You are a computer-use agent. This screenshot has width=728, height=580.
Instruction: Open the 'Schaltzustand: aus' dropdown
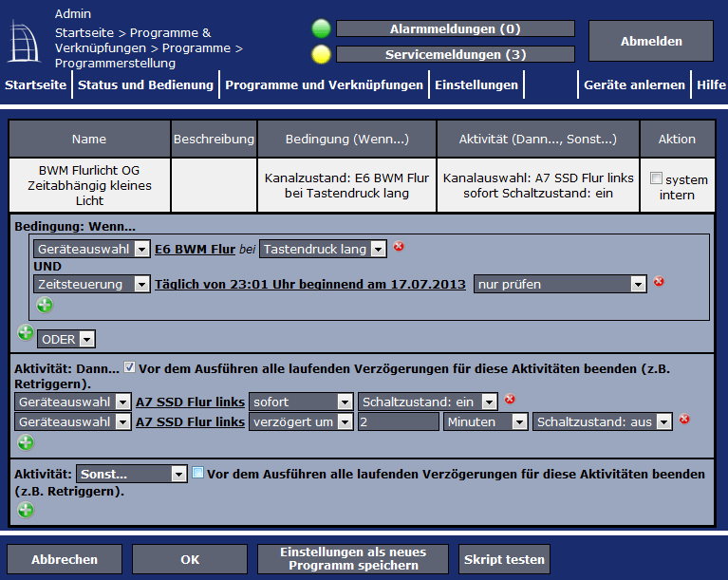[x=602, y=421]
